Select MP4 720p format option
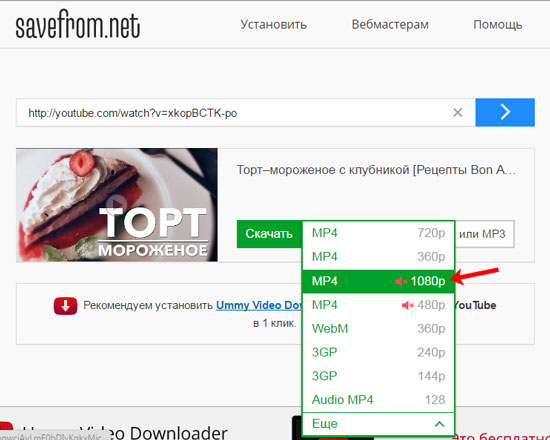The width and height of the screenshot is (550, 440). click(x=378, y=233)
